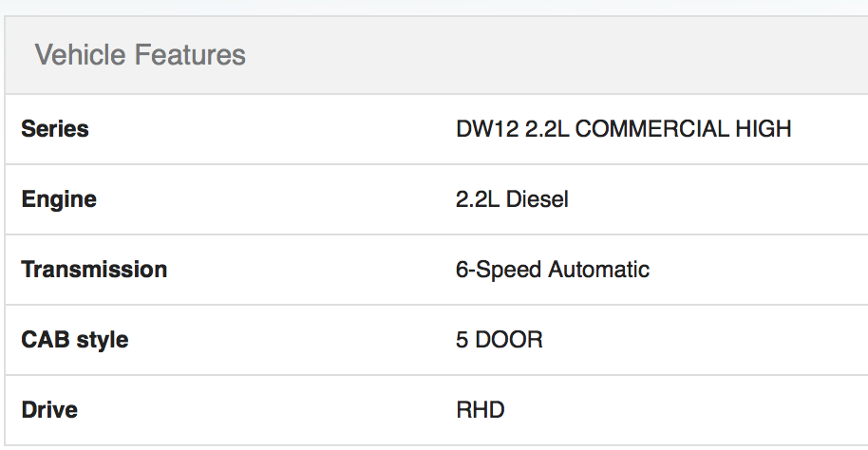868x450 pixels.
Task: Click the DW12 2.2L COMMERCIAL HIGH value
Action: 624,129
